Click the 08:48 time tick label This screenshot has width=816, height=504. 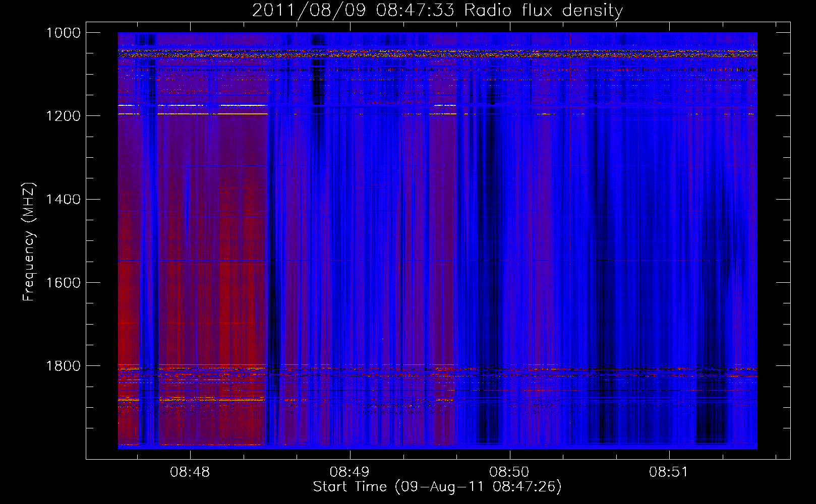point(190,472)
